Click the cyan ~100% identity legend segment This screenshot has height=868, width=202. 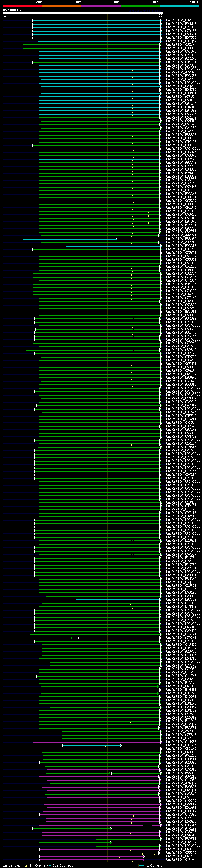tap(179, 6)
